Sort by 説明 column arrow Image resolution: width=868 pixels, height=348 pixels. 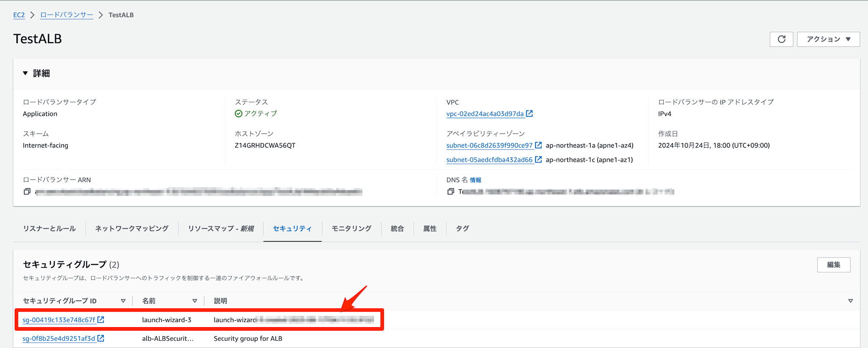click(850, 301)
